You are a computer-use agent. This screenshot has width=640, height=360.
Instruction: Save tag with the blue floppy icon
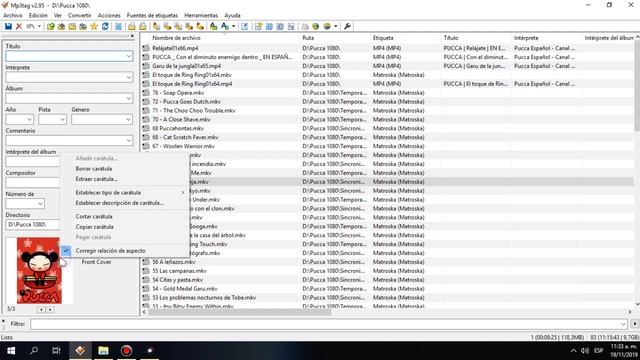[8, 27]
